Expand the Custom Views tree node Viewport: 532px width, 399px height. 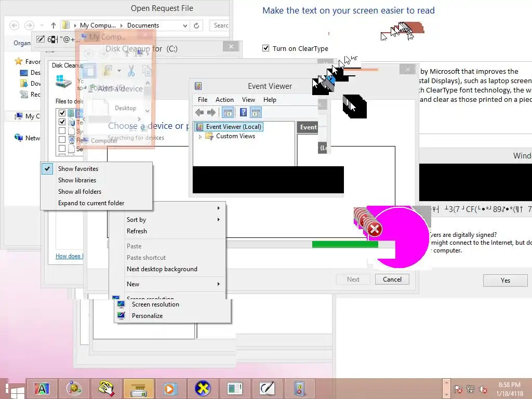pos(200,137)
